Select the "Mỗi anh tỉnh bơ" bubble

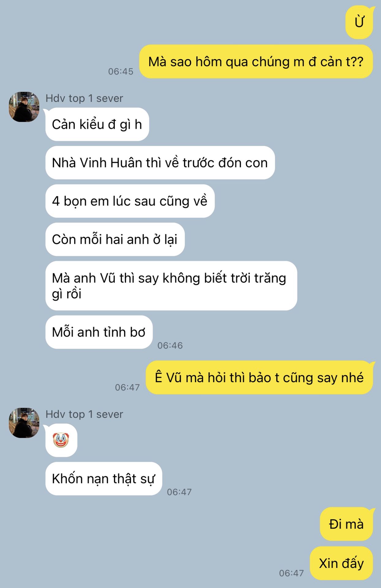click(x=99, y=332)
